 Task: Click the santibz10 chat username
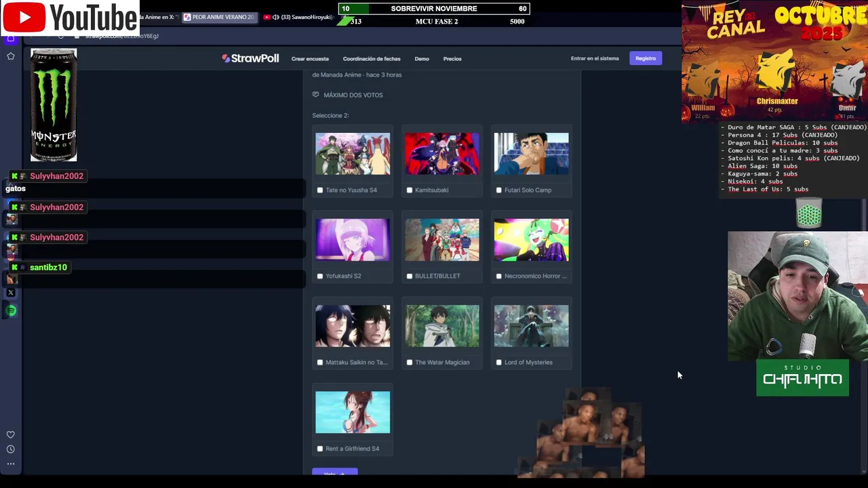(48, 268)
